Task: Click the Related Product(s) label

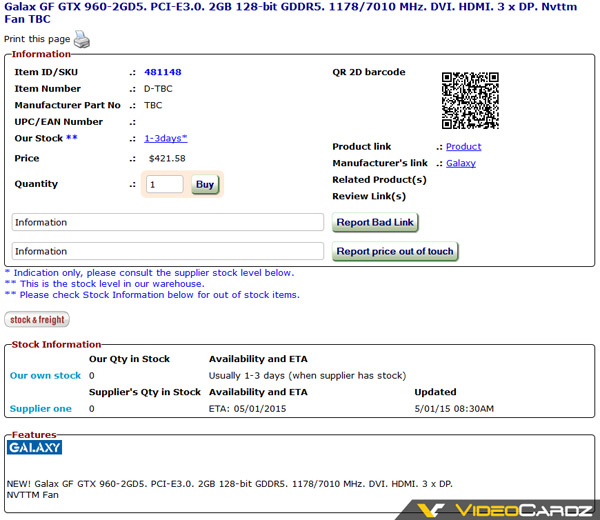Action: 379,180
